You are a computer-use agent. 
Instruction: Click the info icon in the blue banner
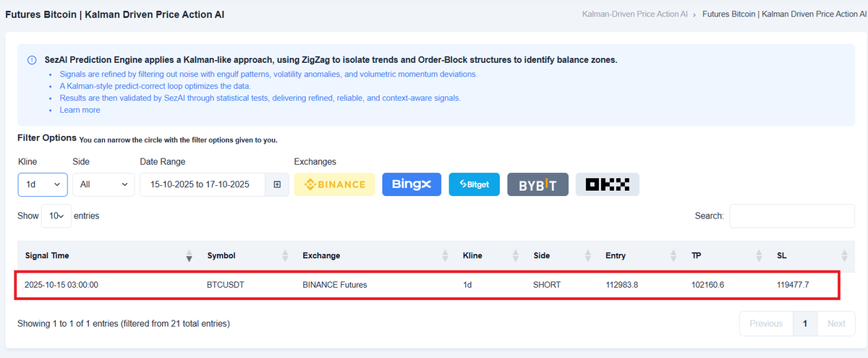[x=32, y=60]
